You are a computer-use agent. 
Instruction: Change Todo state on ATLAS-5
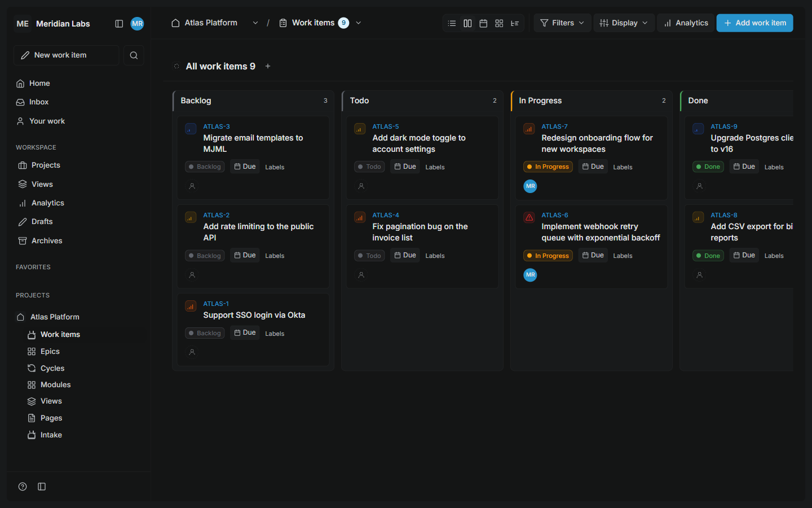[x=369, y=167]
